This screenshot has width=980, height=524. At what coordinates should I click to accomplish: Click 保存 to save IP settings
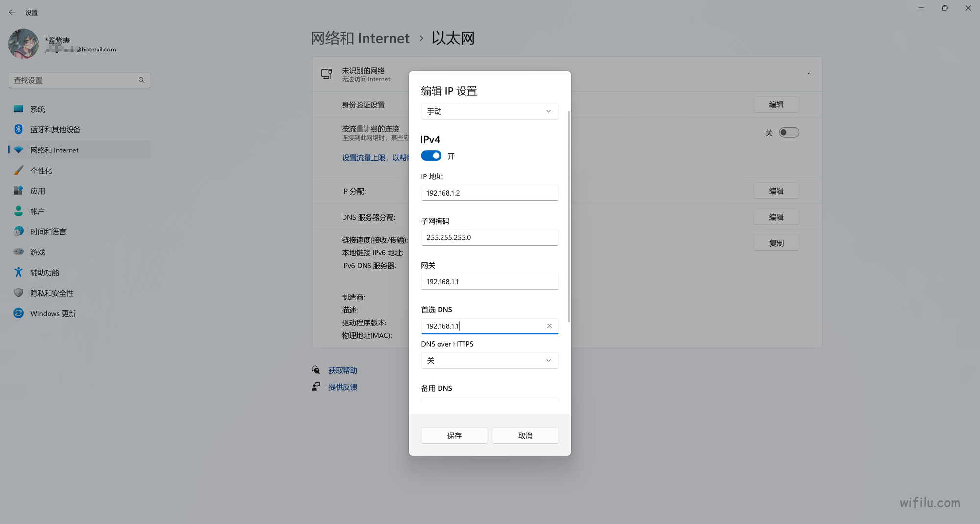point(454,436)
